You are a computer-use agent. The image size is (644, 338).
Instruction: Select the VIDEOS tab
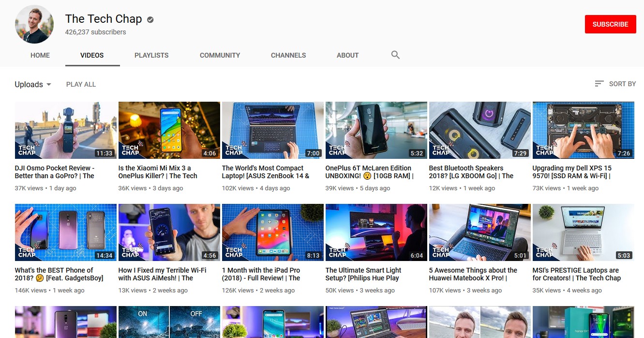(92, 55)
